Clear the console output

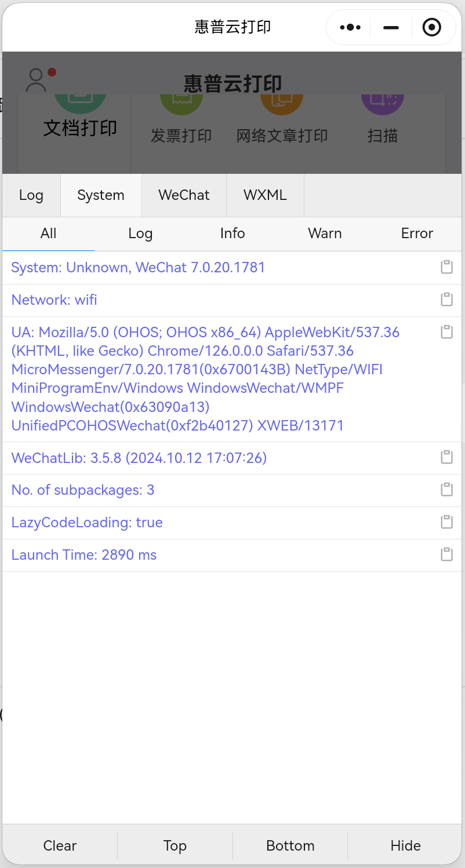pos(60,845)
